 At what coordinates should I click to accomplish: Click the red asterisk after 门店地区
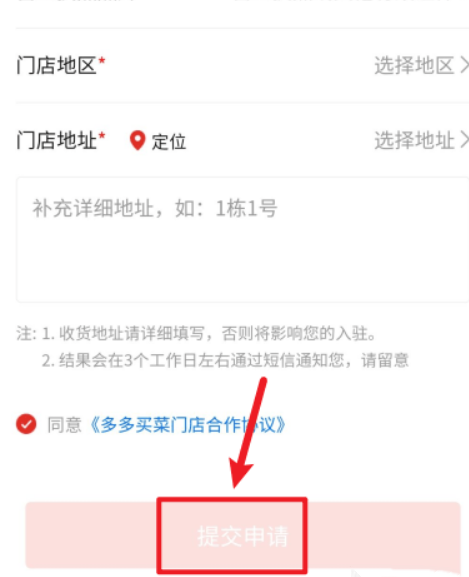(102, 61)
